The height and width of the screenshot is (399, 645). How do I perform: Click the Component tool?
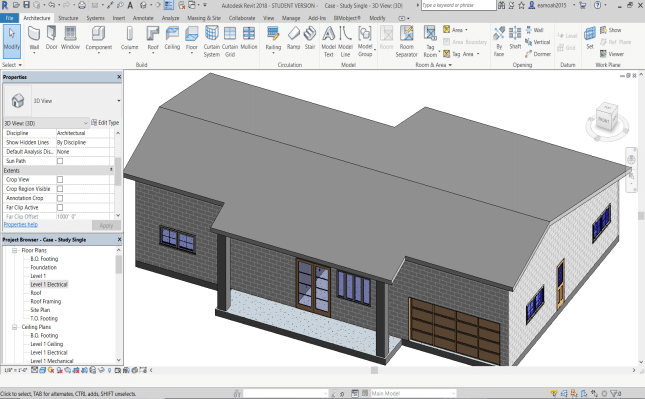(99, 38)
